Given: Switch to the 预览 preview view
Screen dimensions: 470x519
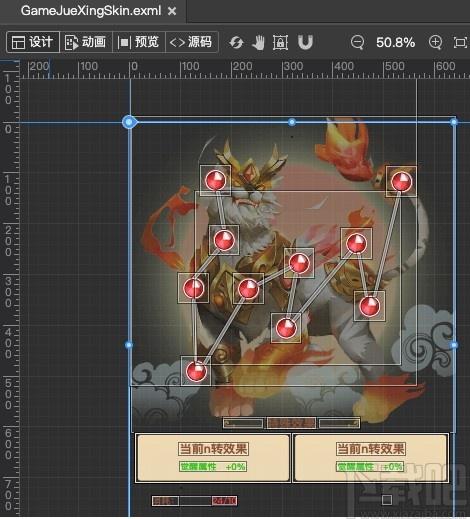Looking at the screenshot, I should click(139, 42).
